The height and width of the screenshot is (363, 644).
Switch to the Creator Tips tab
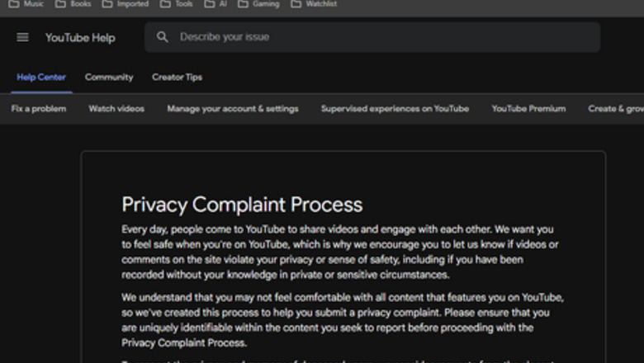[177, 78]
